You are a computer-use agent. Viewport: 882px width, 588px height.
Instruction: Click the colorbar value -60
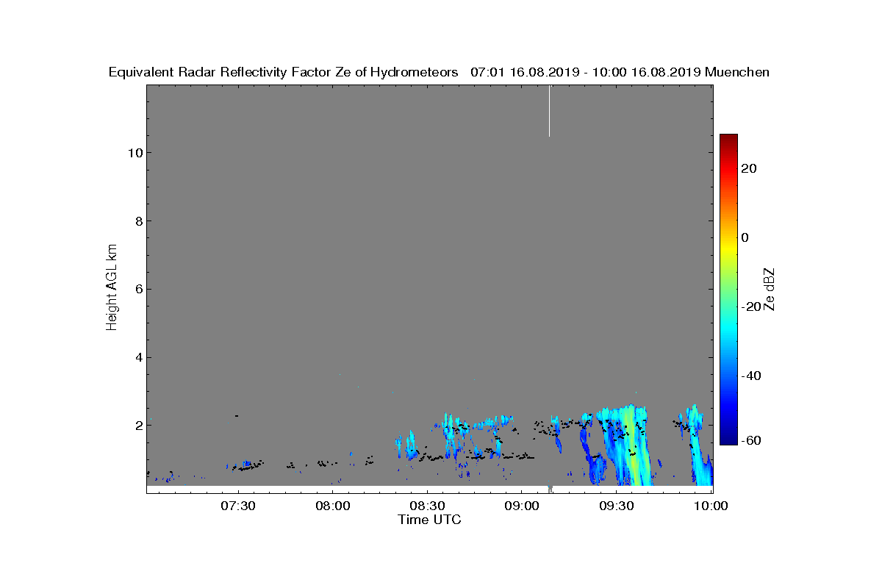[x=750, y=440]
